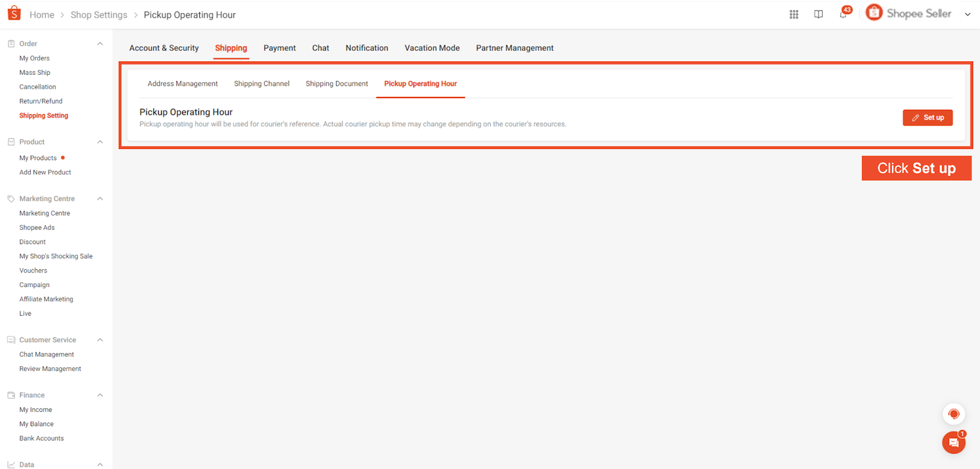The width and height of the screenshot is (980, 469).
Task: Open Bank Accounts in sidebar
Action: coord(41,438)
